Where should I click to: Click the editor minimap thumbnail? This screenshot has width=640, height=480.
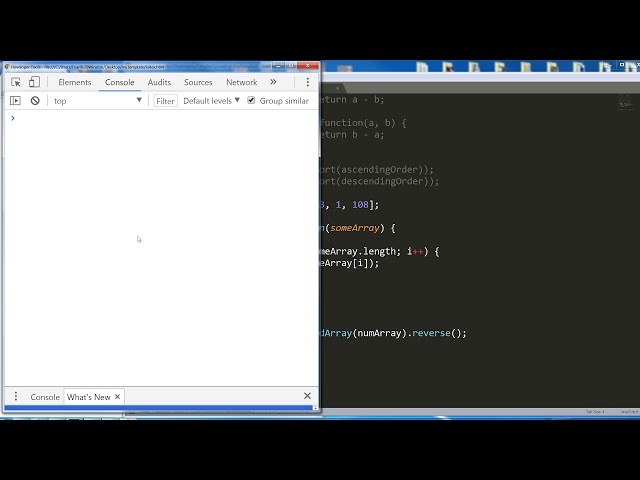625,102
